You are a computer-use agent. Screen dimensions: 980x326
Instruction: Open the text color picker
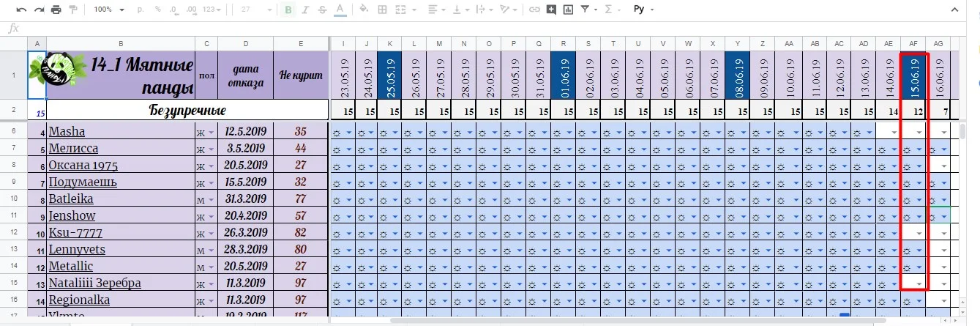[339, 10]
